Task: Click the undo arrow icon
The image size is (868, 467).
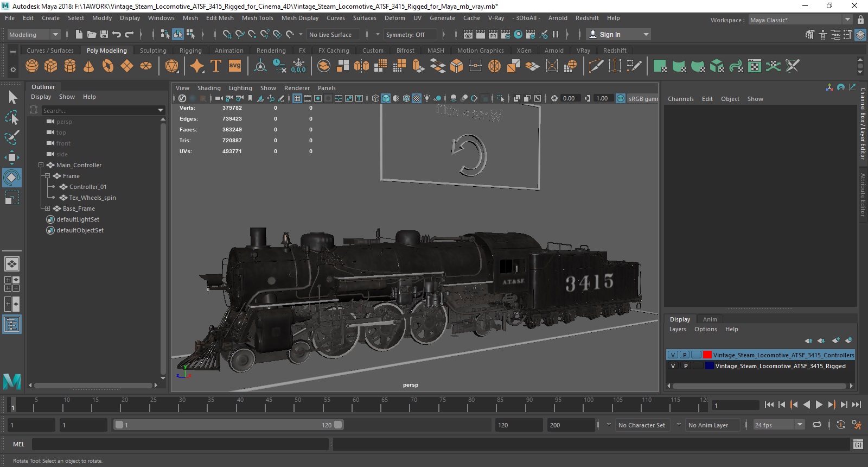Action: pos(116,34)
